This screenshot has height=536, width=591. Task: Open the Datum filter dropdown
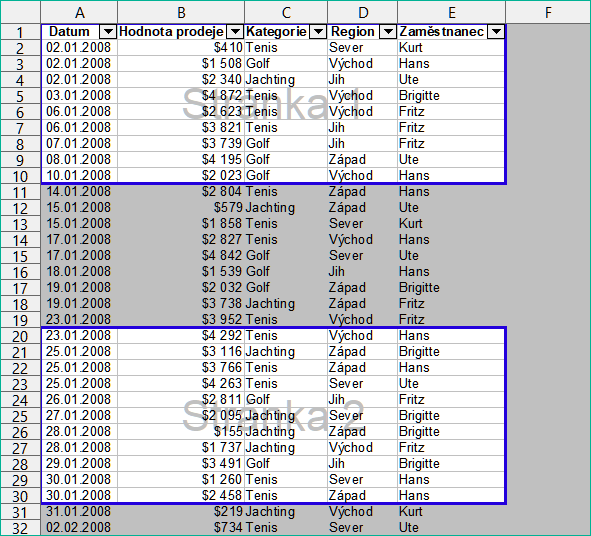[x=108, y=32]
